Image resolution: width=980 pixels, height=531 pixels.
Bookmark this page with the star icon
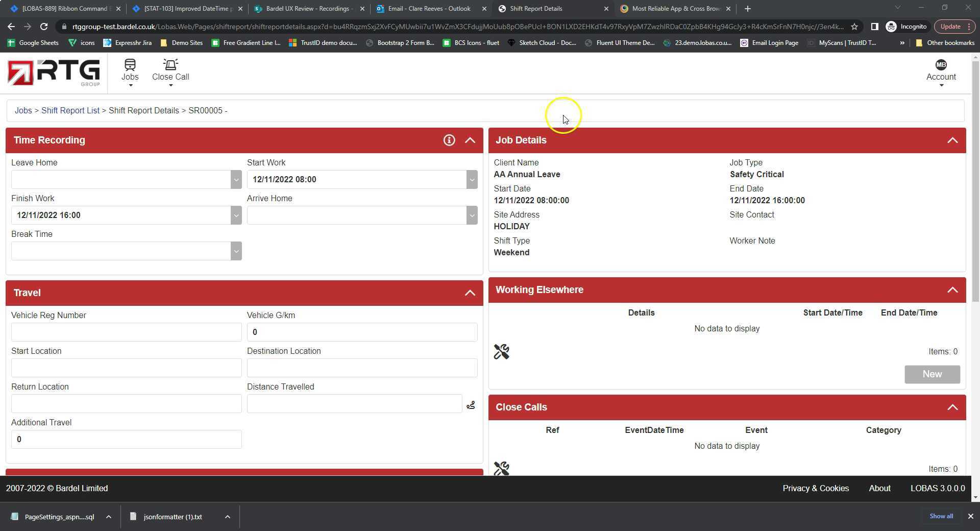pos(854,27)
